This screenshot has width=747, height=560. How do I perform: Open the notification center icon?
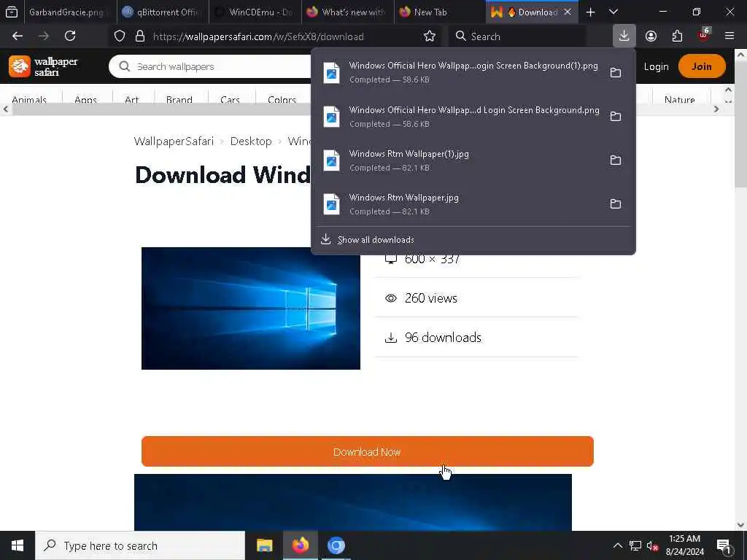724,545
